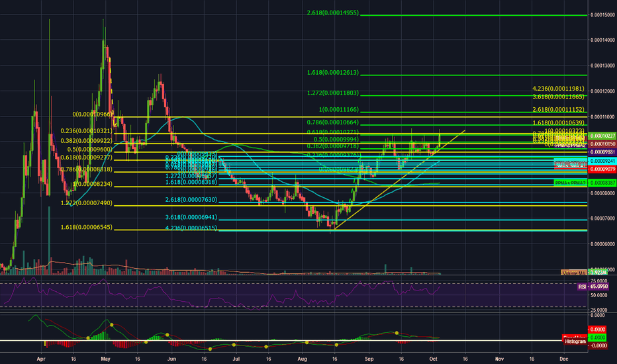617x364 pixels.
Task: Select the Apr date on time axis
Action: tap(40, 359)
